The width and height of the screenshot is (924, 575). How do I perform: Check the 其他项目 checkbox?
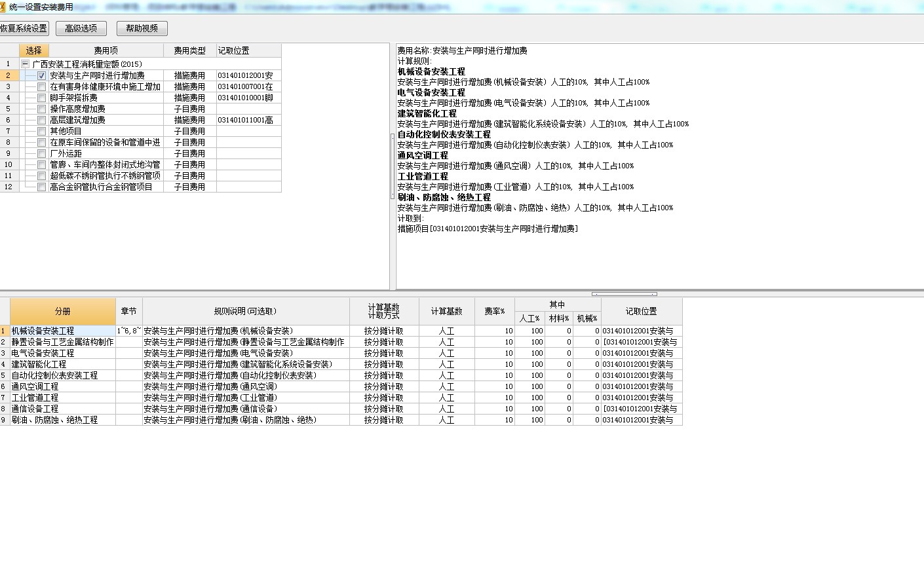click(x=42, y=131)
